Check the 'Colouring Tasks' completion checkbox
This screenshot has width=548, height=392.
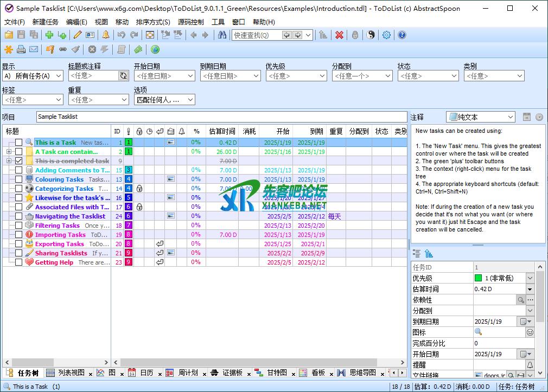point(19,179)
